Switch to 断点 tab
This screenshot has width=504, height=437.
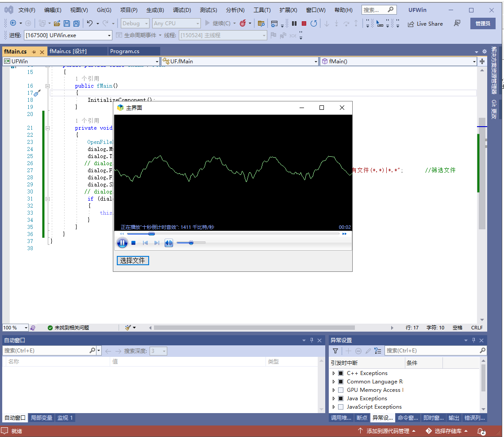(362, 418)
